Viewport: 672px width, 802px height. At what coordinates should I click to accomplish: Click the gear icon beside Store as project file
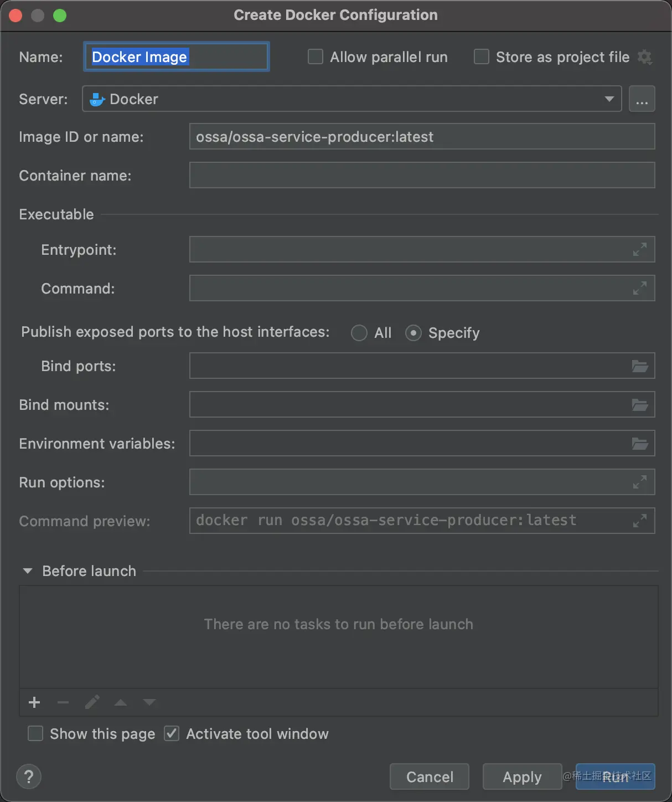[x=644, y=57]
